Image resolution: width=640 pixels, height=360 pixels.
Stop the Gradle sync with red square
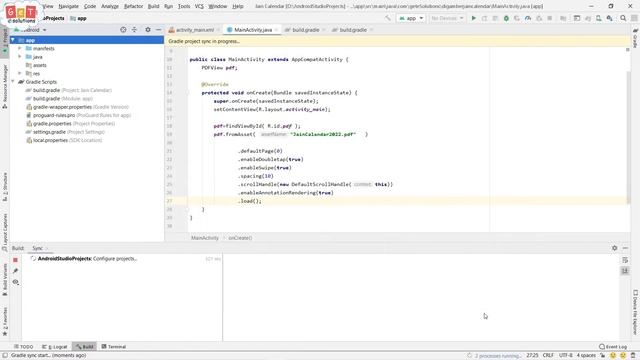pos(15,260)
